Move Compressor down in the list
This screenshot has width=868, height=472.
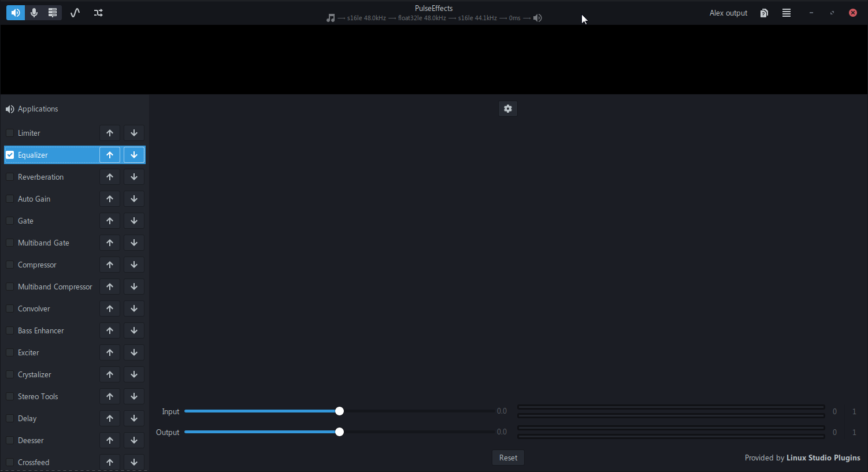[134, 265]
